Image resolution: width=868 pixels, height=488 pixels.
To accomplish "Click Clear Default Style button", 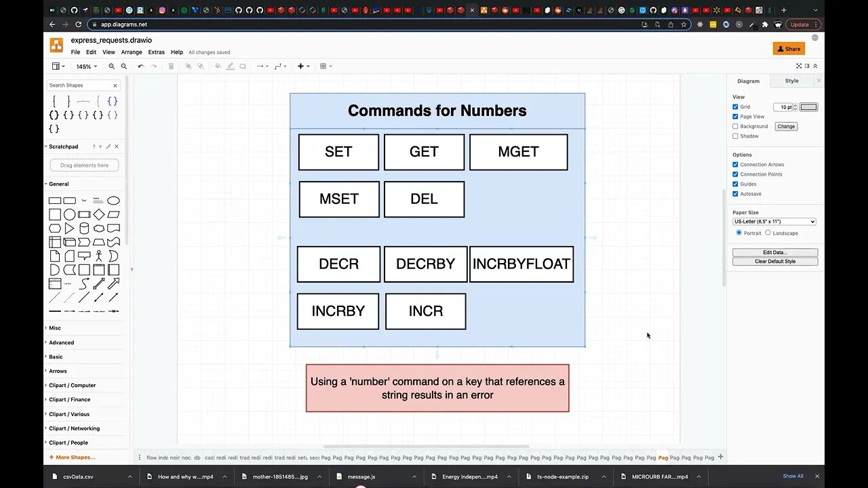I will point(775,262).
